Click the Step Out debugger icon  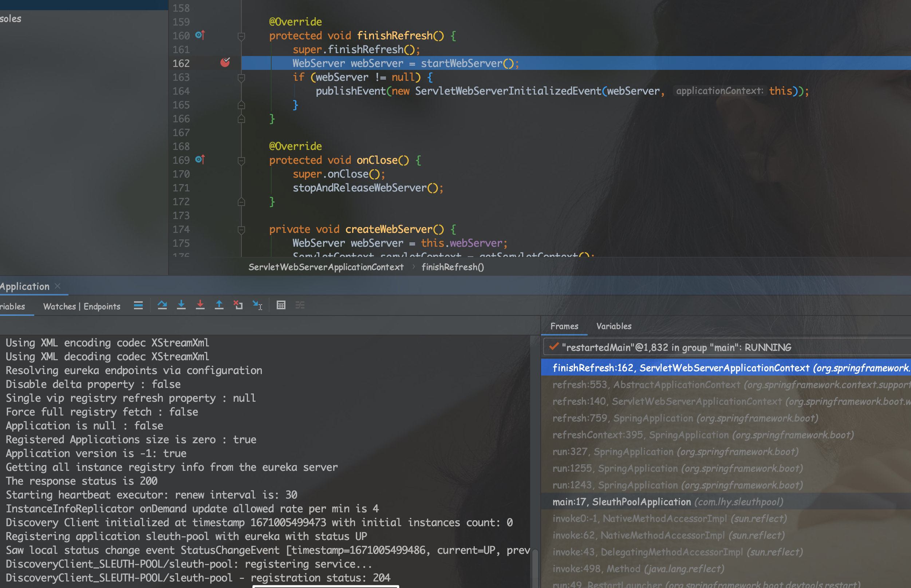[220, 305]
